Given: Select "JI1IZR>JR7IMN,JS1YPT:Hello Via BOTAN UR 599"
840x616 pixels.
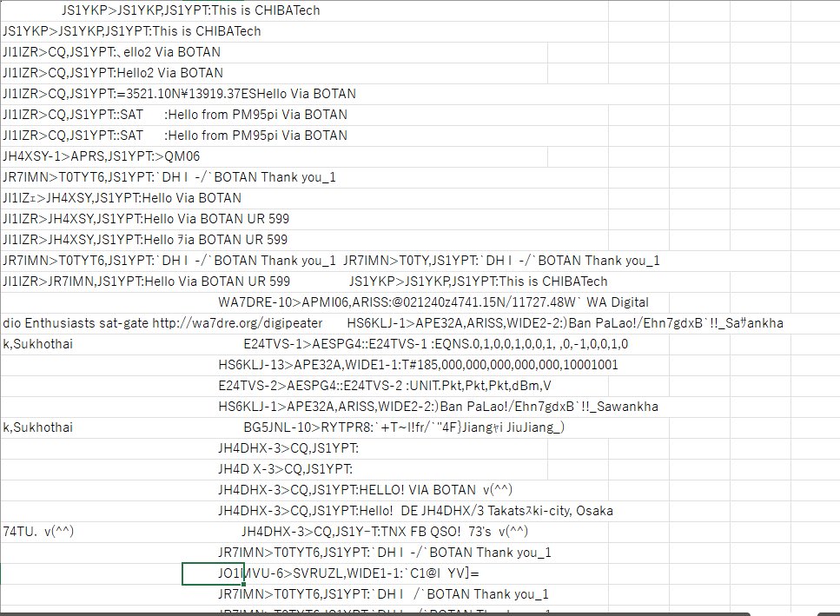Looking at the screenshot, I should click(146, 282).
